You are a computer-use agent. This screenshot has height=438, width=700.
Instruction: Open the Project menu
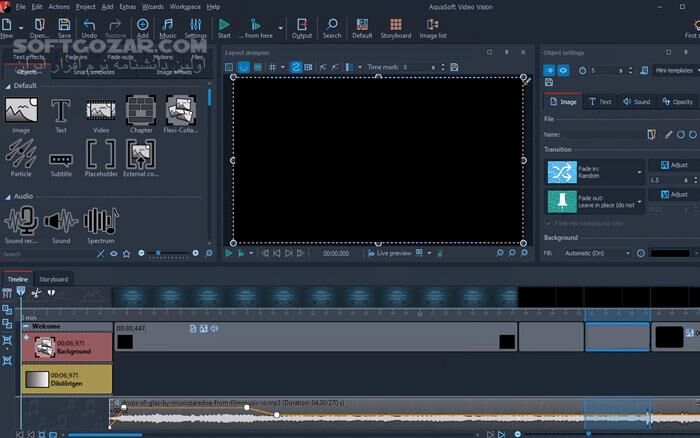[x=85, y=7]
